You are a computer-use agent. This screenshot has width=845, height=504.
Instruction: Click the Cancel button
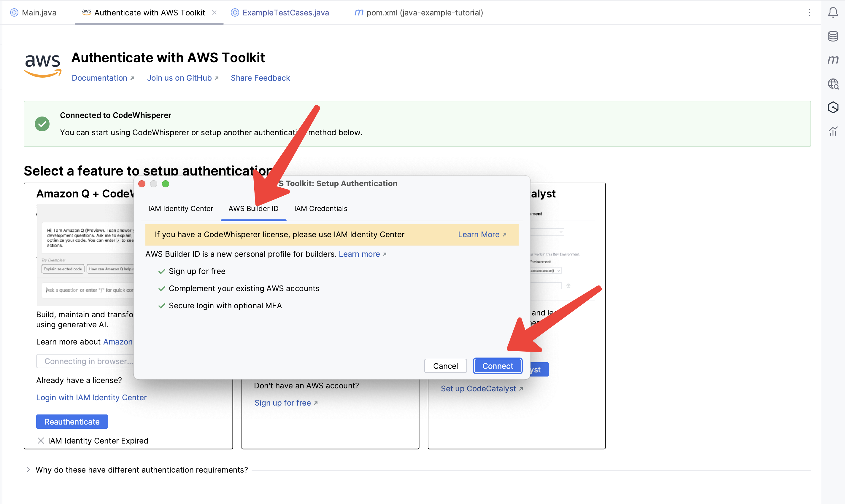[445, 366]
